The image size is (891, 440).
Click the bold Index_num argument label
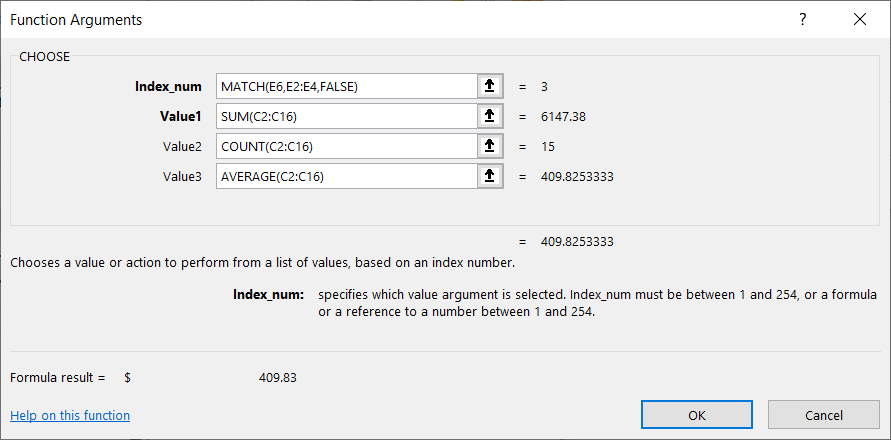coord(168,87)
